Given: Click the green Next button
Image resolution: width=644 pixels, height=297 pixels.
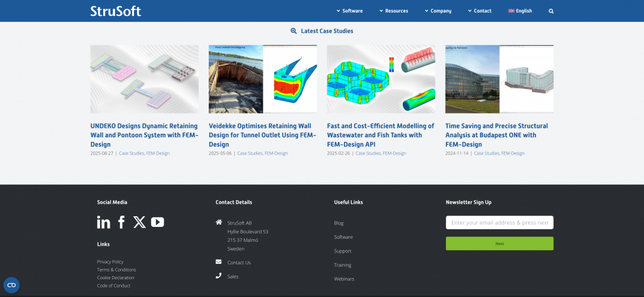Looking at the screenshot, I should click(x=499, y=244).
